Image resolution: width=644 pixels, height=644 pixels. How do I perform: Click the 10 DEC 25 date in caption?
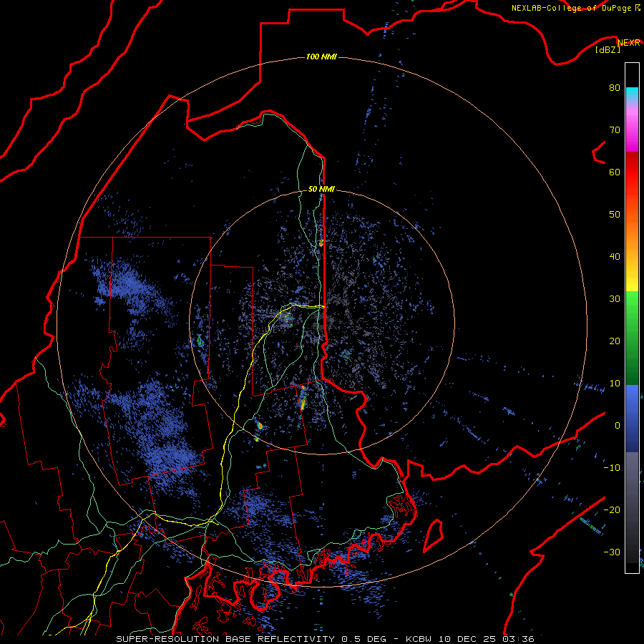coord(466,639)
